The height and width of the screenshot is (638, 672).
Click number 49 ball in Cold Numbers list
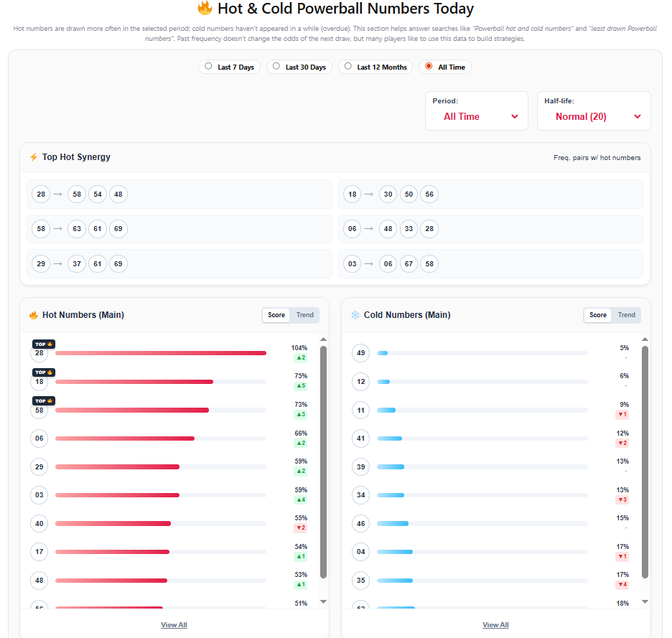coord(361,353)
